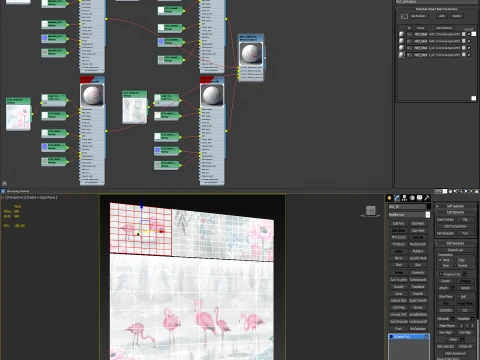
Task: Open the Attach list settings button
Action: coord(453,288)
